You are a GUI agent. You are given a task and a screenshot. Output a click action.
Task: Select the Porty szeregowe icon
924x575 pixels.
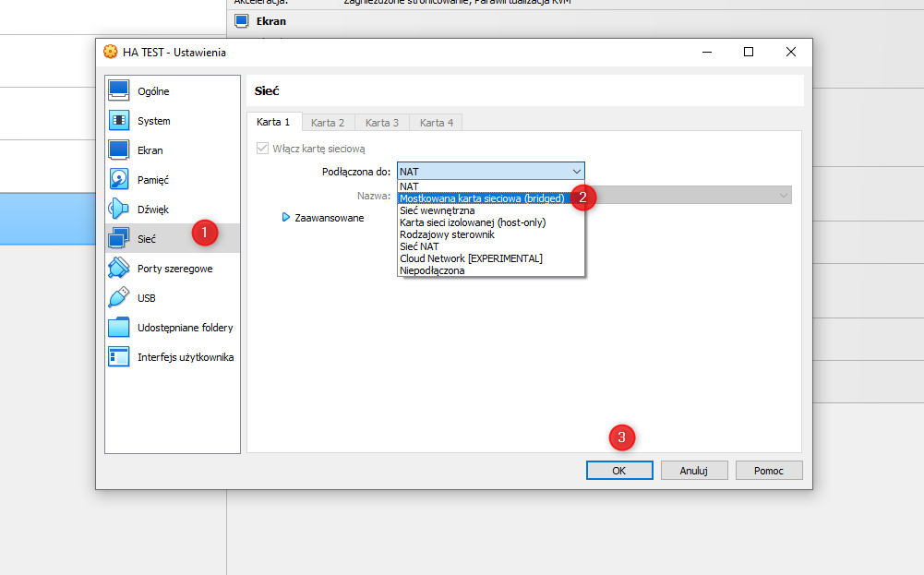(119, 268)
